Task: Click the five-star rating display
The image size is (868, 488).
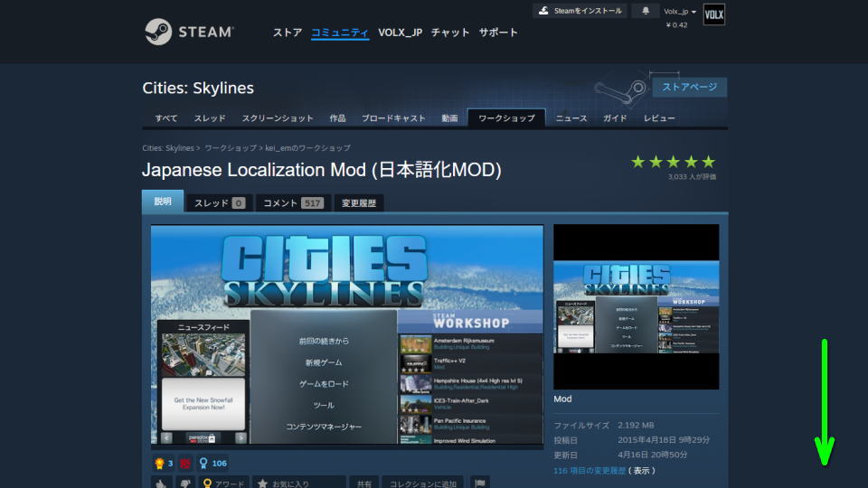Action: point(673,162)
